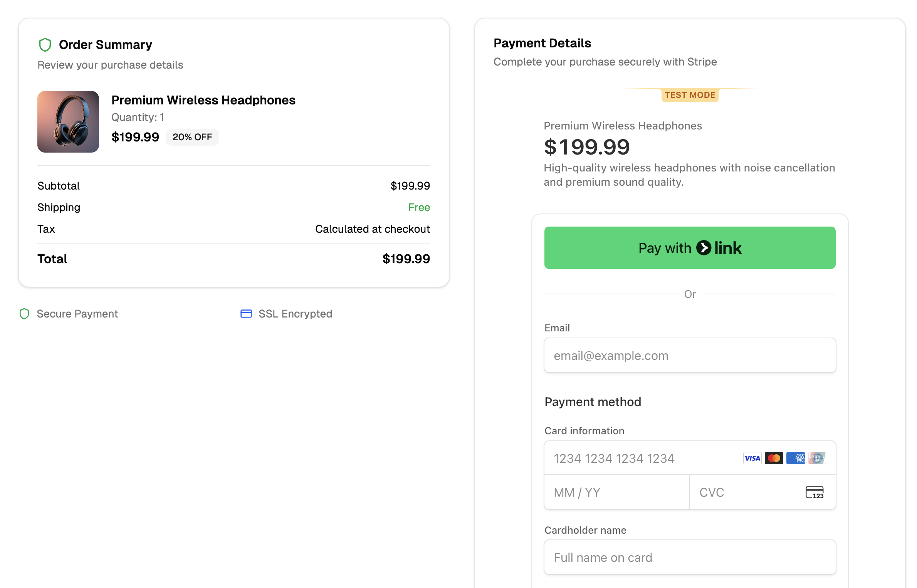Click the Premium Wireless Headphones product thumbnail
This screenshot has height=588, width=917.
pos(68,122)
